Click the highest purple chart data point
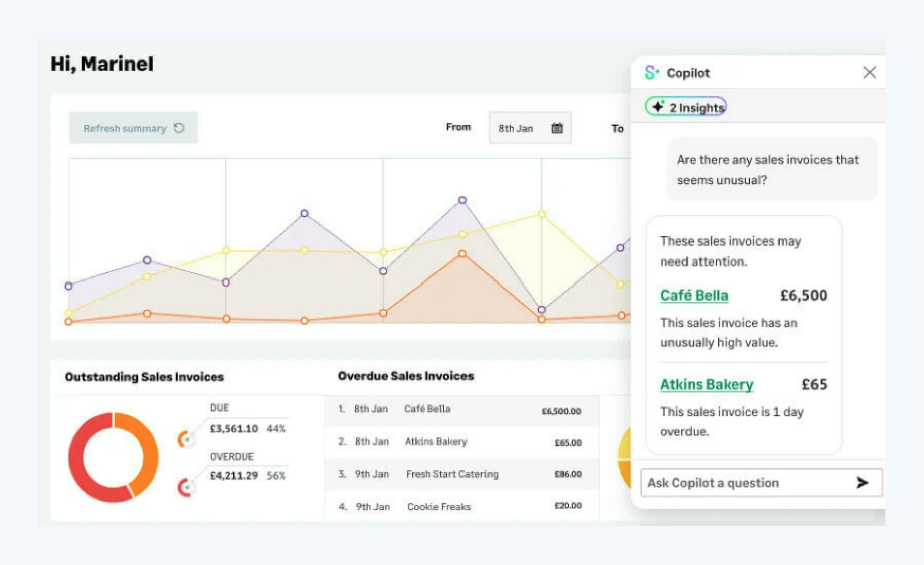The image size is (924, 565). pos(462,200)
